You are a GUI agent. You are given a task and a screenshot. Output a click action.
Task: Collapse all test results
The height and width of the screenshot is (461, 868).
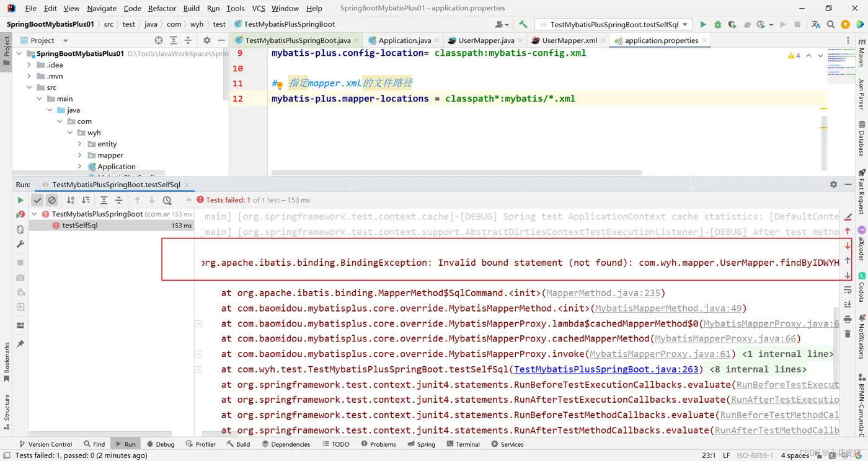click(119, 200)
